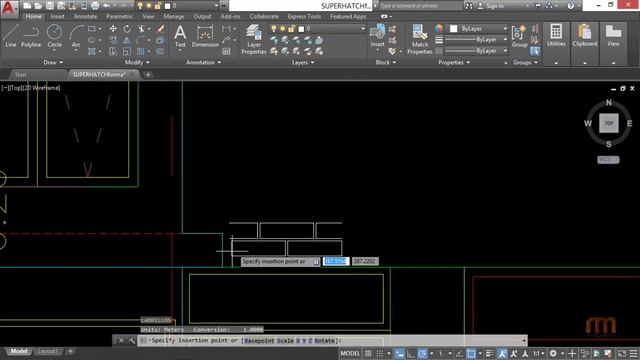Switch to the Parametric ribbon tab

pyautogui.click(x=119, y=16)
